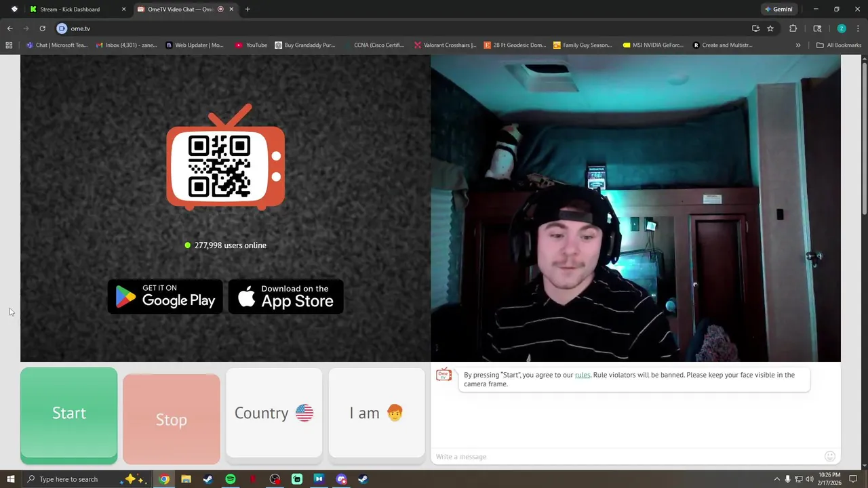This screenshot has width=868, height=488.
Task: Open the Buy Grandaddy Pur... bookmark
Action: point(305,45)
